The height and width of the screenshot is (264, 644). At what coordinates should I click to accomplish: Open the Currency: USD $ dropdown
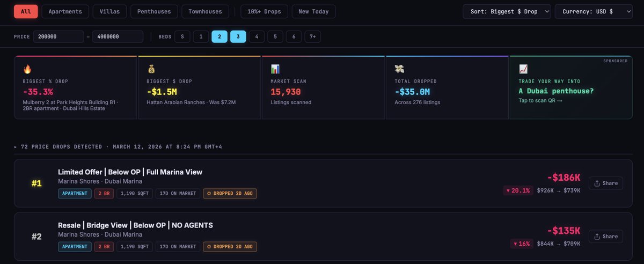(594, 11)
